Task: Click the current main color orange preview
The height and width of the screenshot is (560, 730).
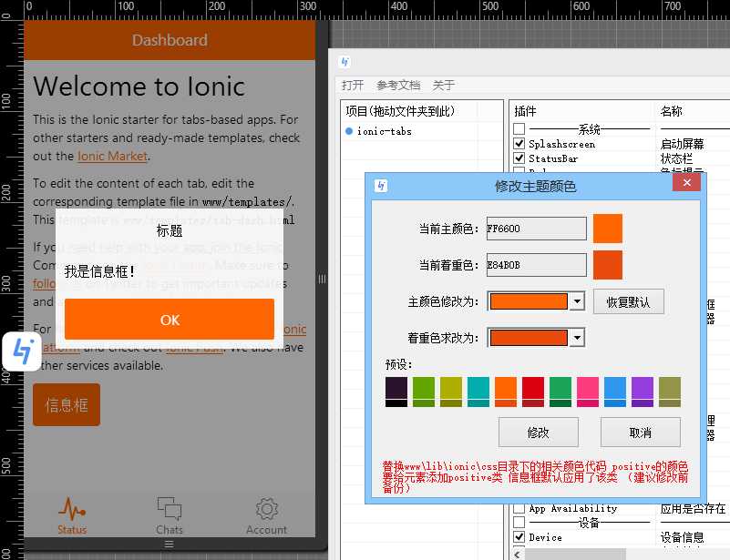Action: tap(608, 229)
